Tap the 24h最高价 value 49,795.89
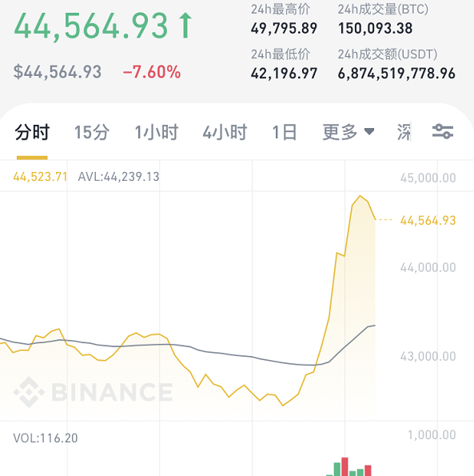 pyautogui.click(x=284, y=29)
